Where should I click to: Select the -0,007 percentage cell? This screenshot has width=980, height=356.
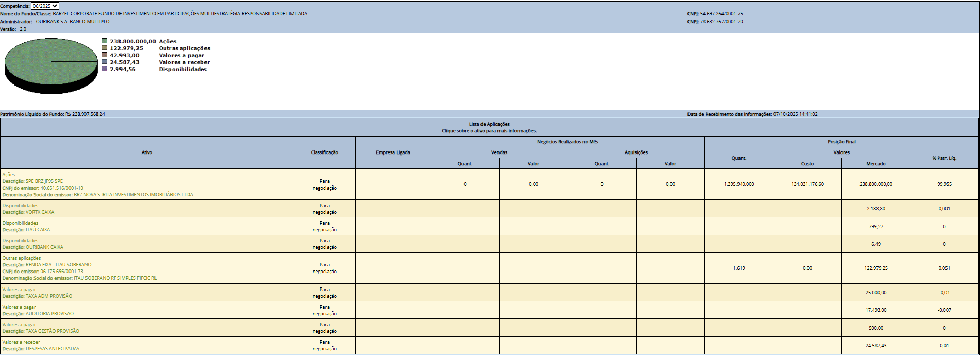point(944,310)
